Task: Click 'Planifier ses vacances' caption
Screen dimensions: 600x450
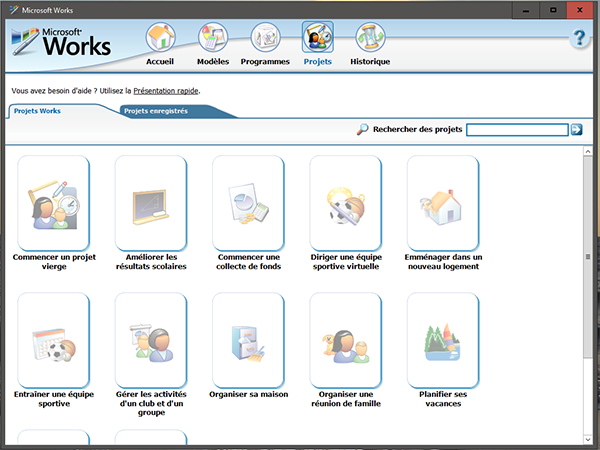Action: point(443,399)
